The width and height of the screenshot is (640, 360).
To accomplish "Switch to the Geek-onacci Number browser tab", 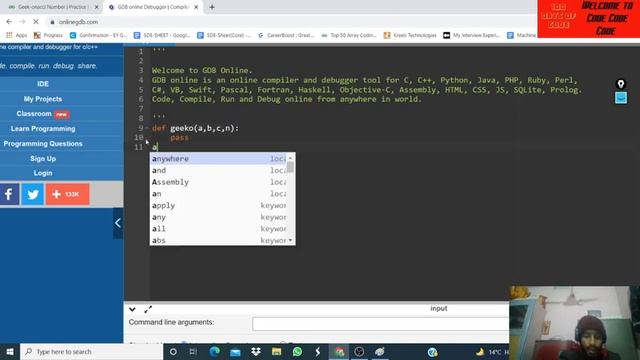I will (51, 7).
